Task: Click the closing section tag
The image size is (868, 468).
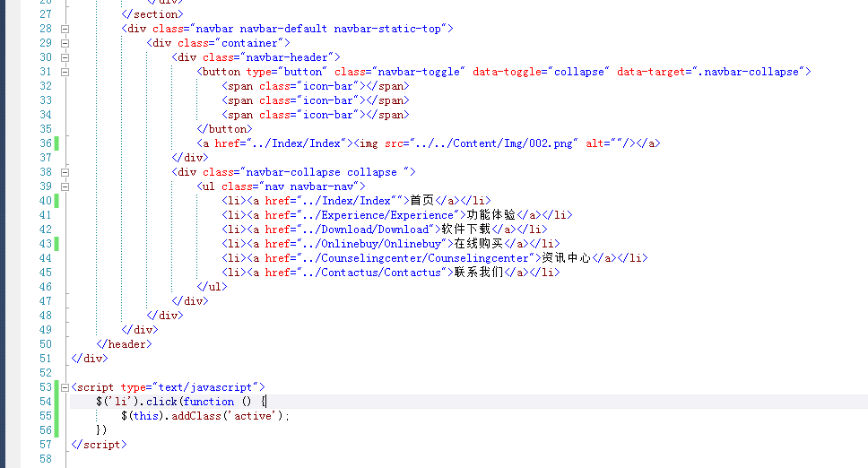Action: click(x=152, y=14)
